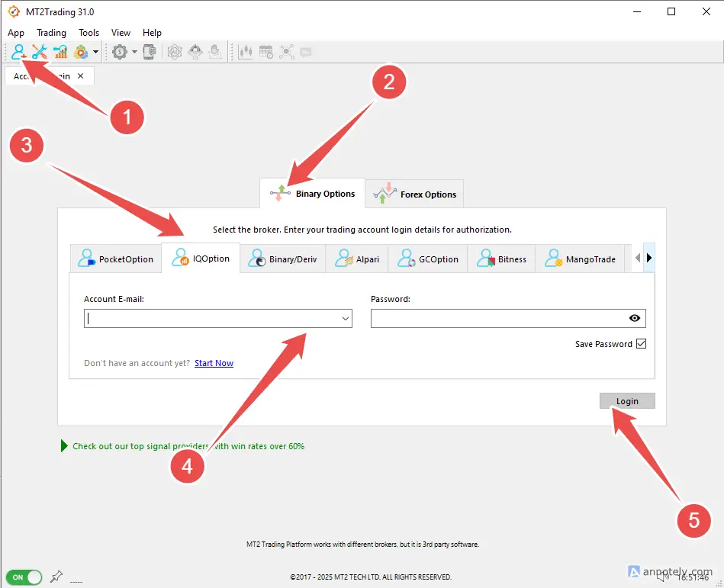
Task: Switch to the Forex Options tab
Action: tap(414, 194)
